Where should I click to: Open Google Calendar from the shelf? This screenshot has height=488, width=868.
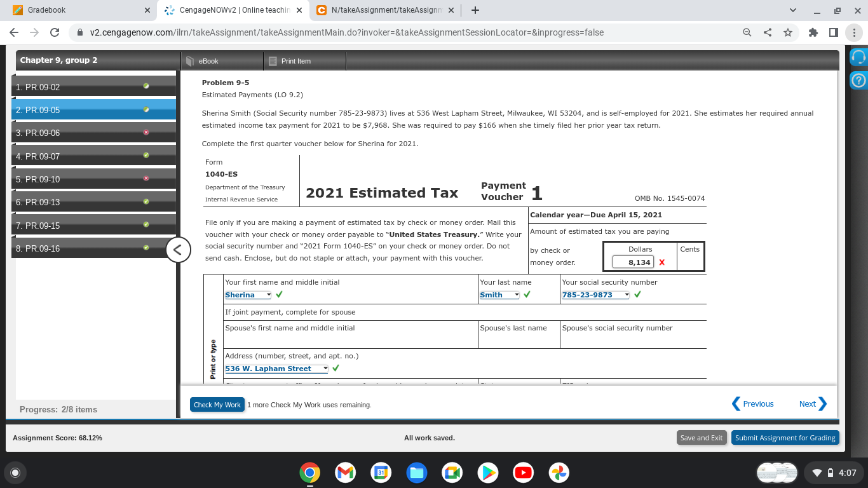tap(381, 473)
